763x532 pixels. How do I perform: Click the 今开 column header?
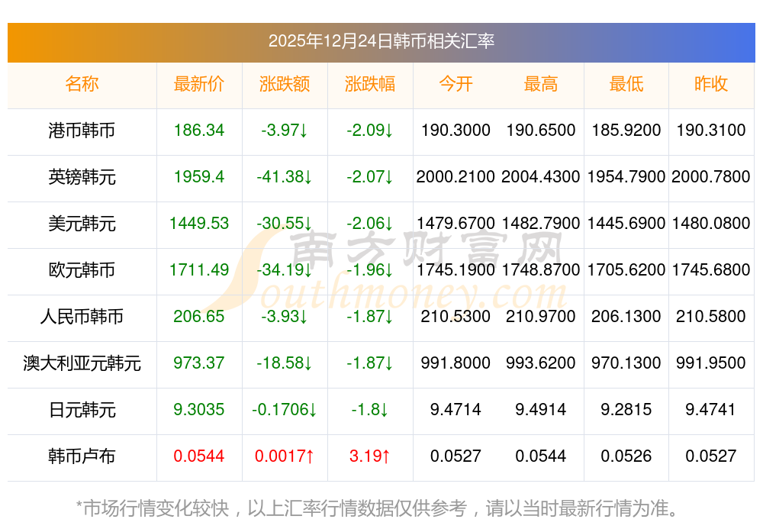(x=456, y=84)
